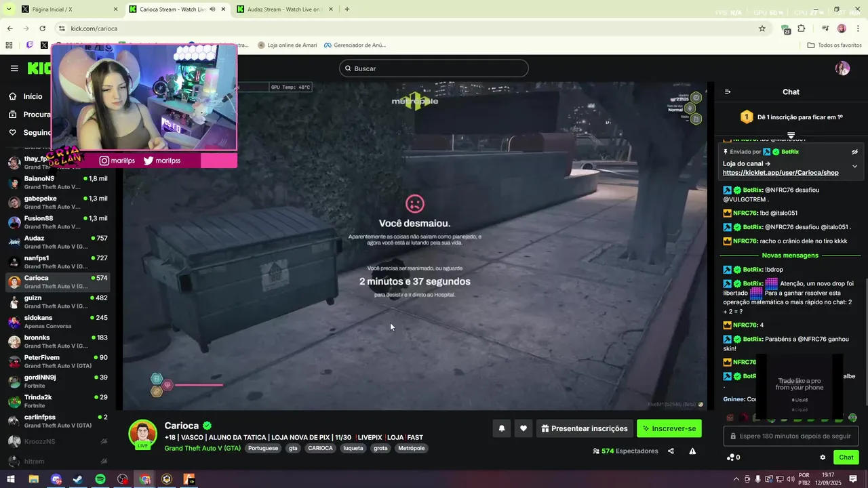Click Grand Theft Auto V (GTA) category link
The height and width of the screenshot is (488, 868).
[202, 449]
